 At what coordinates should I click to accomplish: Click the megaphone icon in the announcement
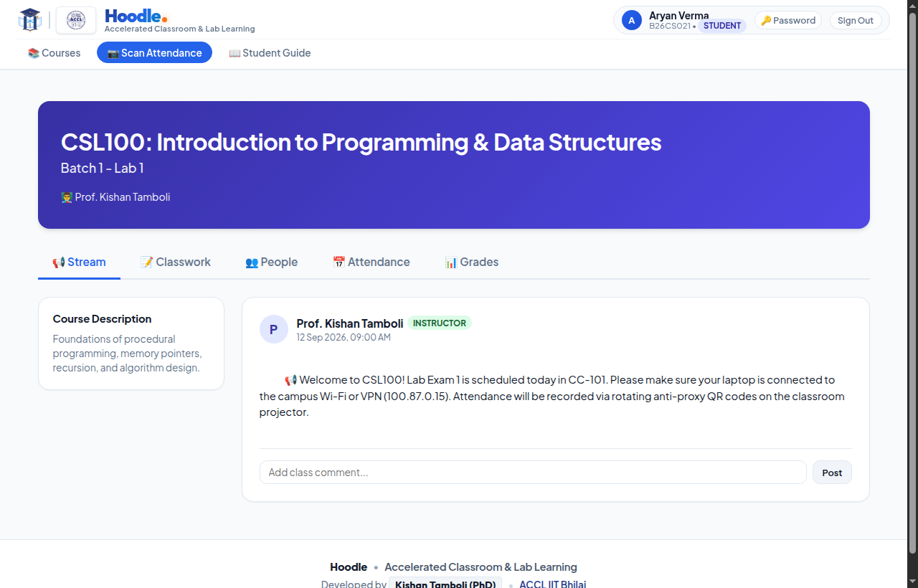point(290,380)
